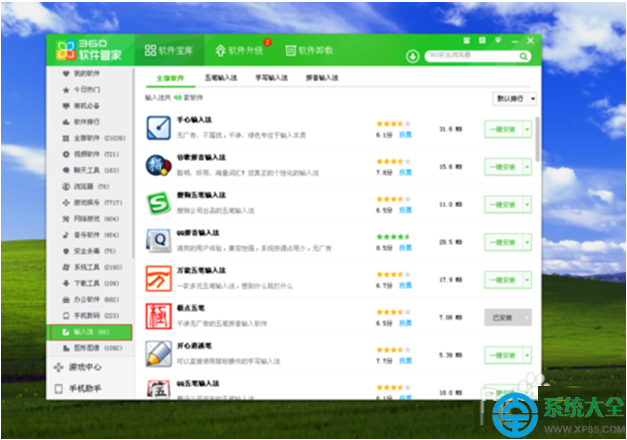Select 网络游戏 sidebar category
Screen dimensions: 627x440
91,219
